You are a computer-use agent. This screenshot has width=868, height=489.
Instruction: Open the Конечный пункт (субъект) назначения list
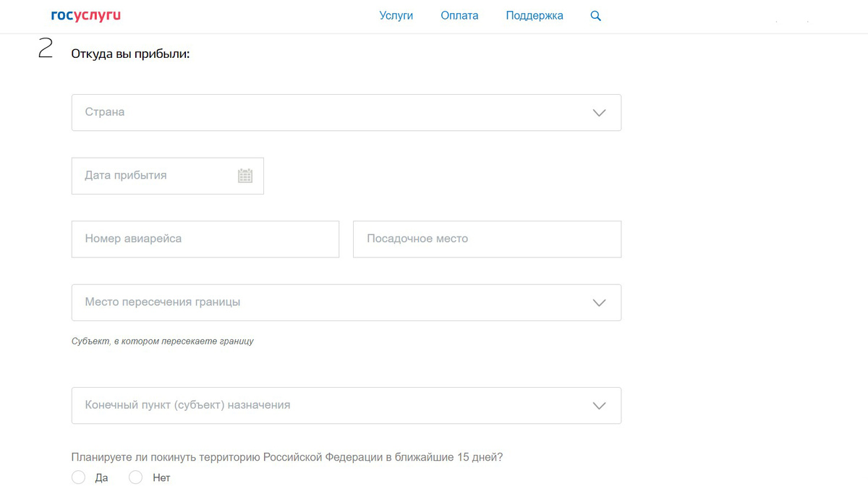[346, 405]
